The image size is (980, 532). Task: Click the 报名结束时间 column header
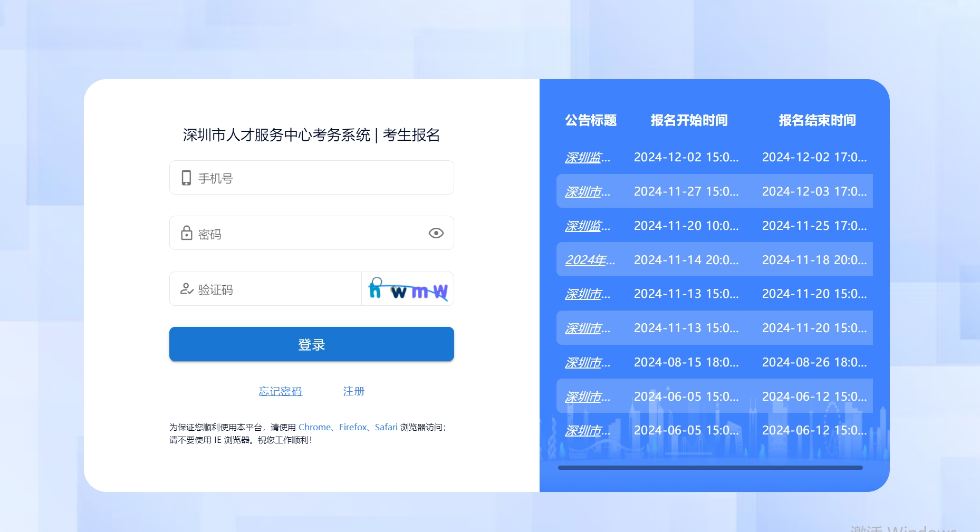tap(817, 120)
